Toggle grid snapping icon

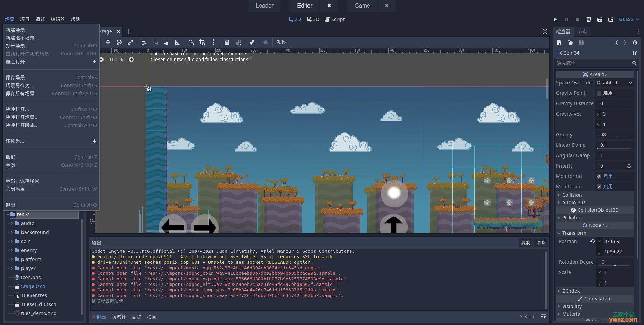click(202, 42)
